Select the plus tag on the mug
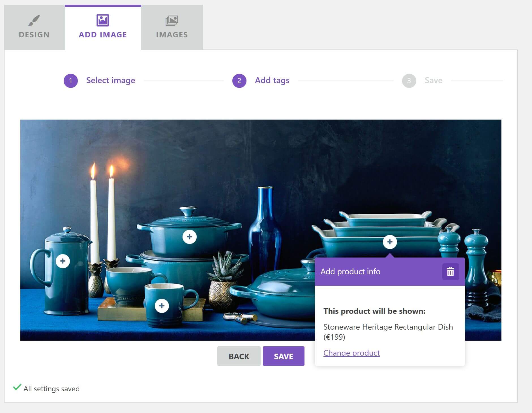The width and height of the screenshot is (532, 413). coord(162,306)
